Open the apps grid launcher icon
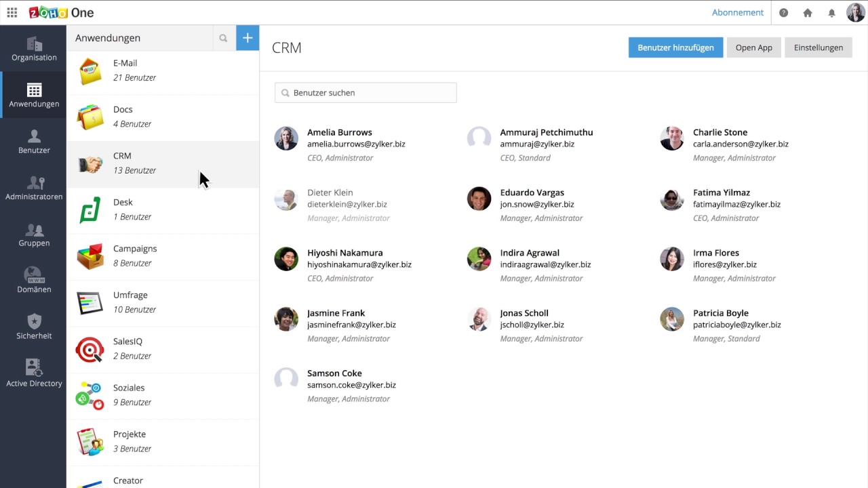The image size is (868, 488). tap(12, 12)
